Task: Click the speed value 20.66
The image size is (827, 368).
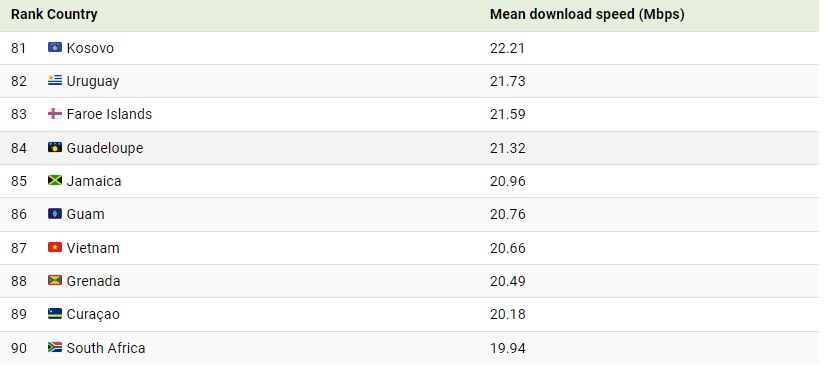Action: pyautogui.click(x=507, y=248)
